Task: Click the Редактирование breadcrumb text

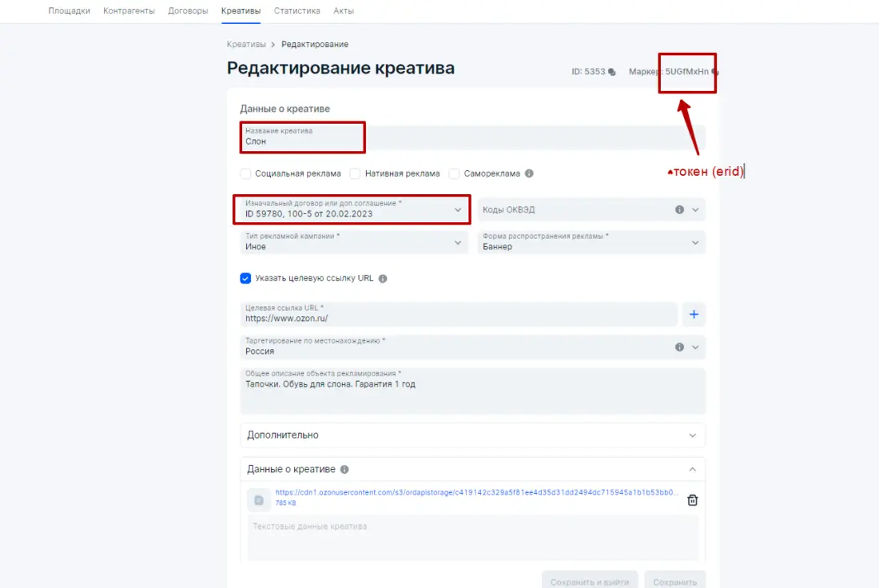Action: click(x=315, y=44)
